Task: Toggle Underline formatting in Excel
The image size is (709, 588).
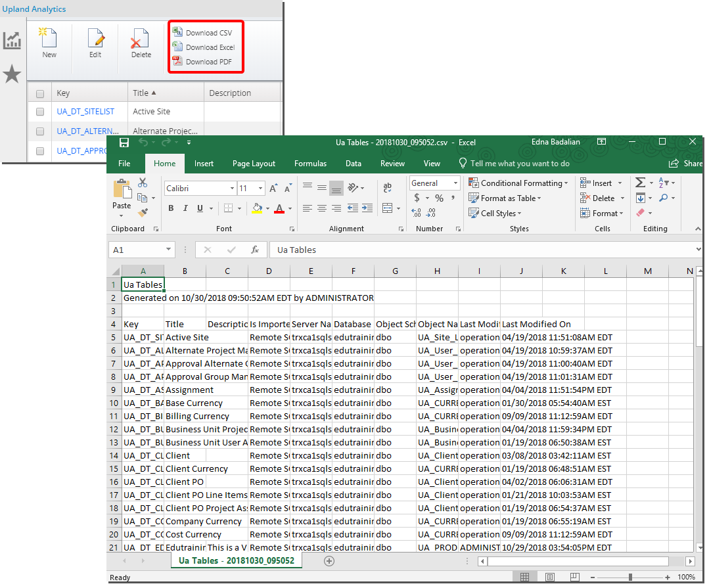Action: click(200, 208)
